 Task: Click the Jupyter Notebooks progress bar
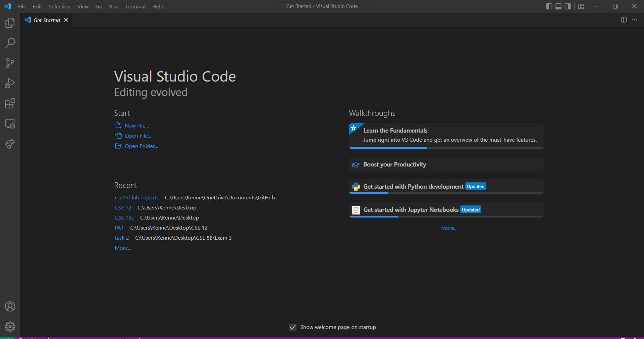pos(446,216)
